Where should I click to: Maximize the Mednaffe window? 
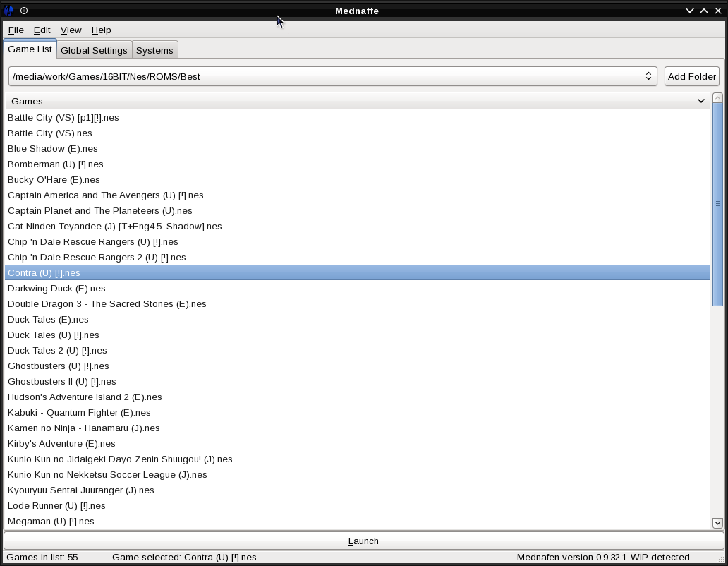pos(704,11)
